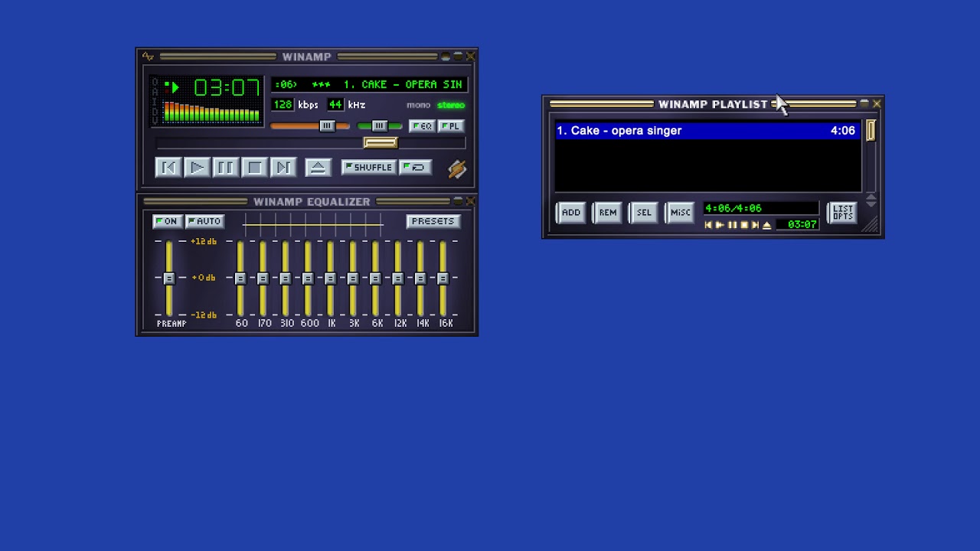Click the 310 Hz equalizer band slider
980x551 pixels.
tap(286, 279)
